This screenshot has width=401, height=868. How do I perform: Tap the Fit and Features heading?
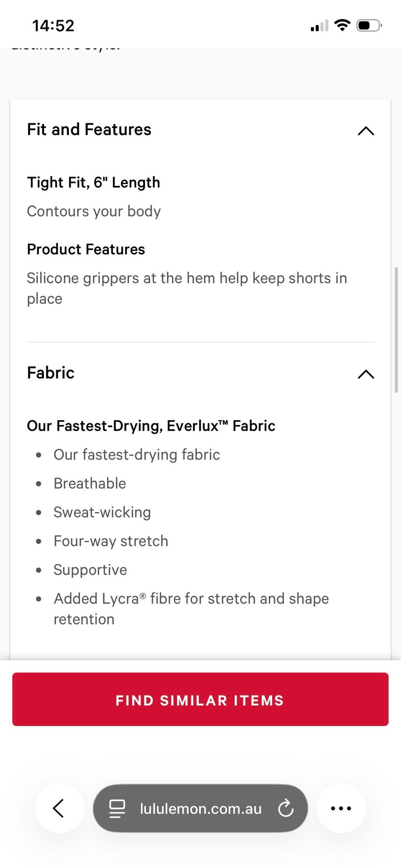click(x=89, y=129)
